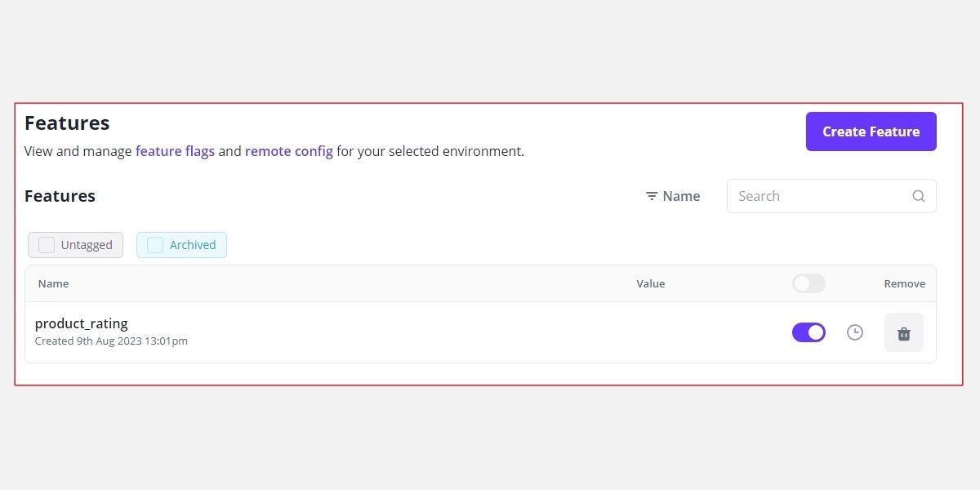Image resolution: width=980 pixels, height=490 pixels.
Task: Select the product_rating feature name
Action: click(x=82, y=323)
